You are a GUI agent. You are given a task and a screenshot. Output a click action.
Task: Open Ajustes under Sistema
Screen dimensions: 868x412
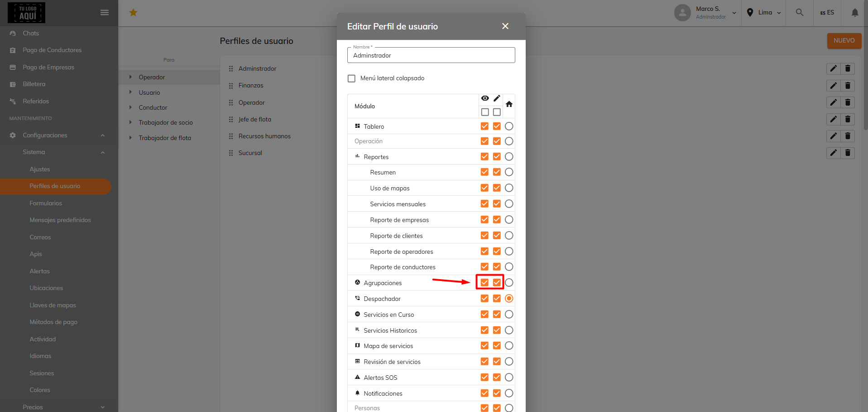(40, 169)
